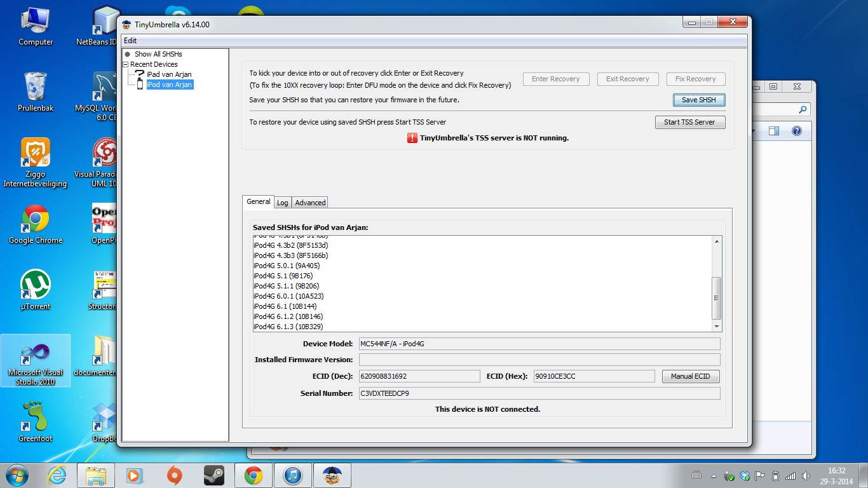
Task: Click the Serial Number field
Action: point(539,393)
